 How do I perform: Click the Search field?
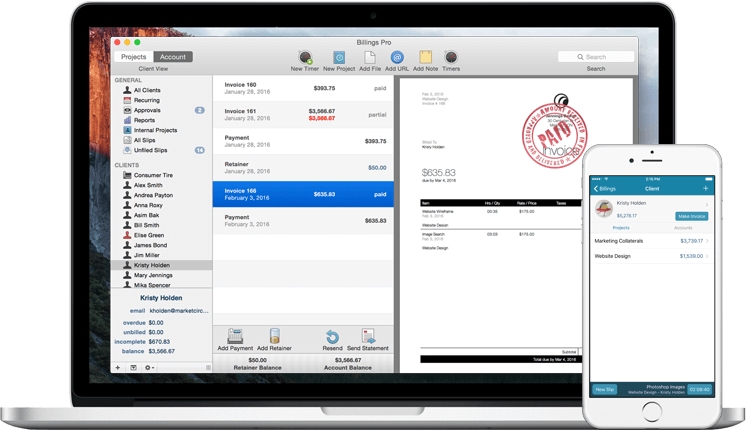coord(596,57)
